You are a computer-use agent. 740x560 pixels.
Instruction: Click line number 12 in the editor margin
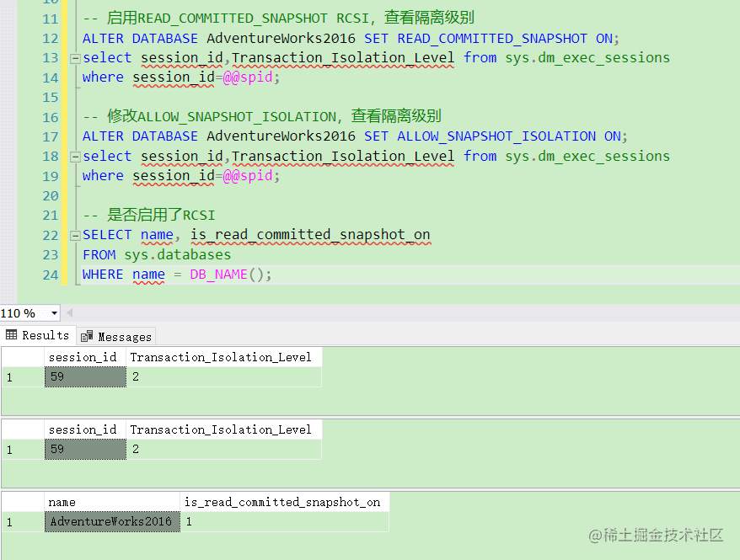[x=49, y=38]
